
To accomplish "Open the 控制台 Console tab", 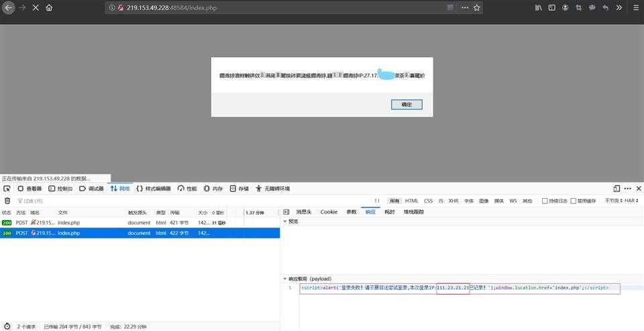I will [60, 189].
